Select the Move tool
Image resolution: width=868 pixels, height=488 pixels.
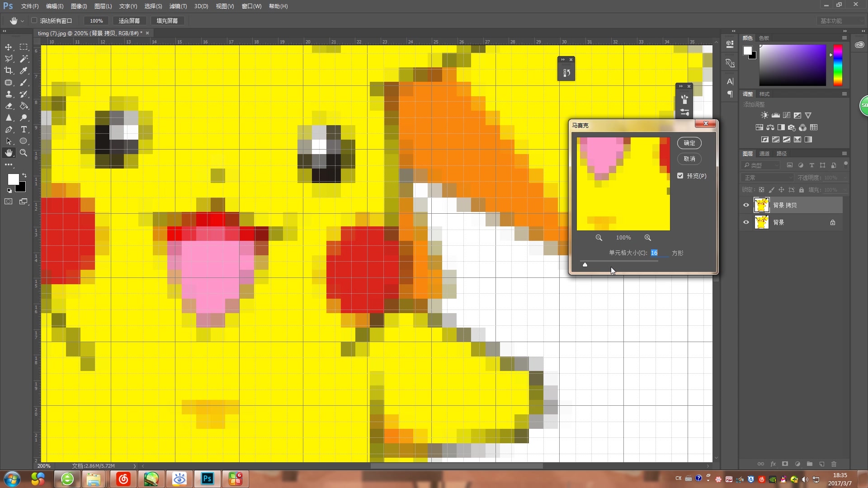point(9,47)
